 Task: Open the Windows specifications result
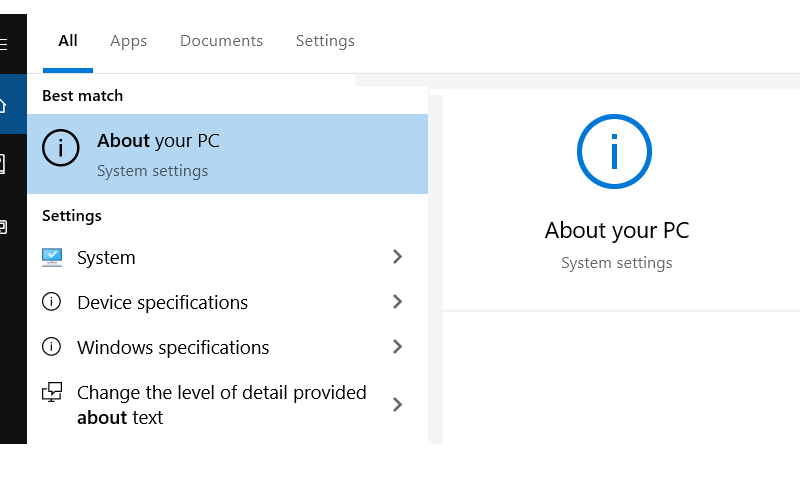pos(228,347)
